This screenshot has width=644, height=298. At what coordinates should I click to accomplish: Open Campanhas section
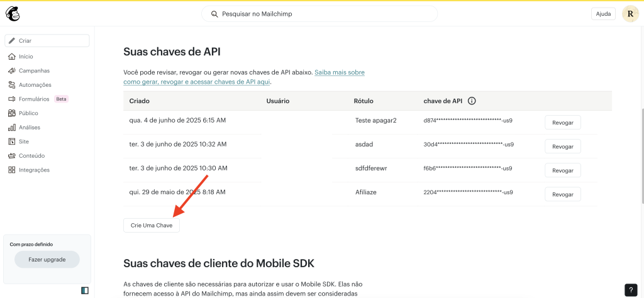(x=34, y=70)
